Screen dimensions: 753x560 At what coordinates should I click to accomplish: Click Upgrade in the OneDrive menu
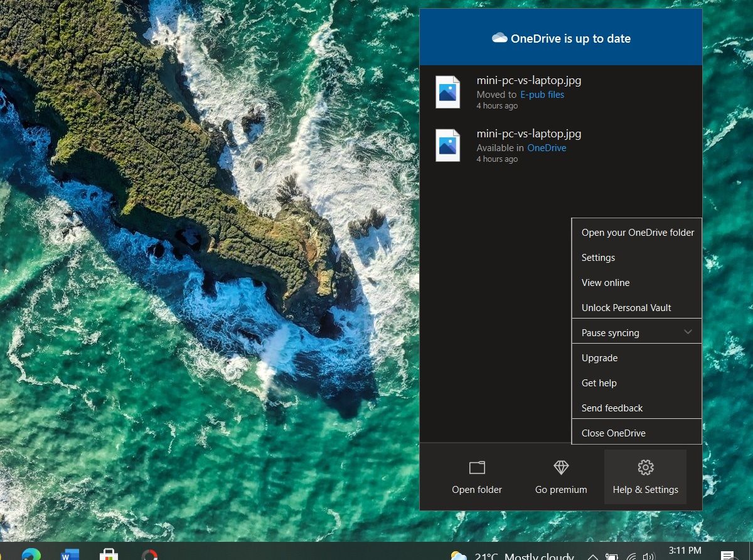[599, 358]
